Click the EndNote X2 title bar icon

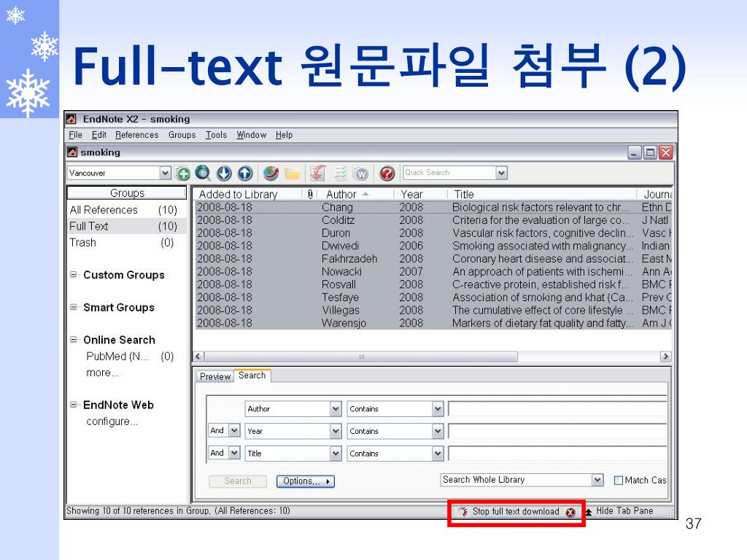click(x=71, y=119)
